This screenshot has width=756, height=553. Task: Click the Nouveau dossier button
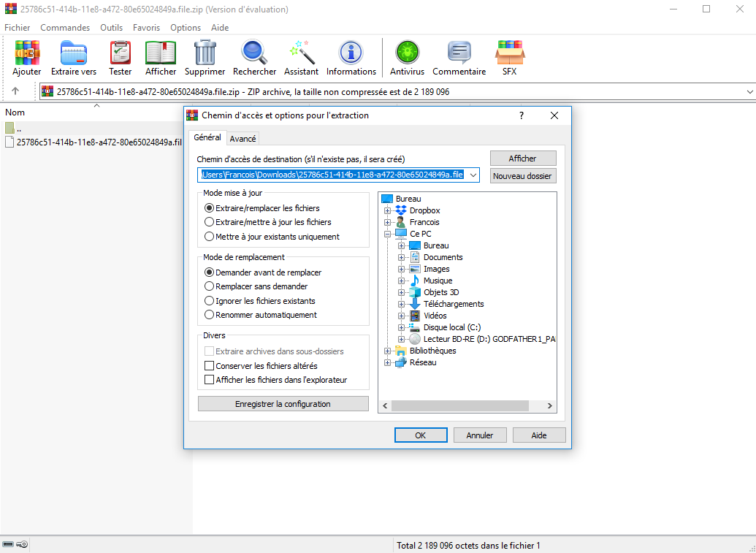coord(523,176)
